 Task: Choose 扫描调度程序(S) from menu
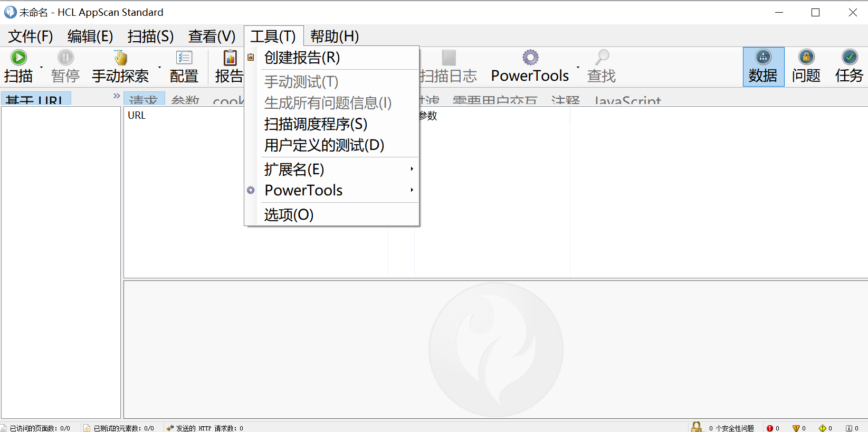tap(332, 124)
